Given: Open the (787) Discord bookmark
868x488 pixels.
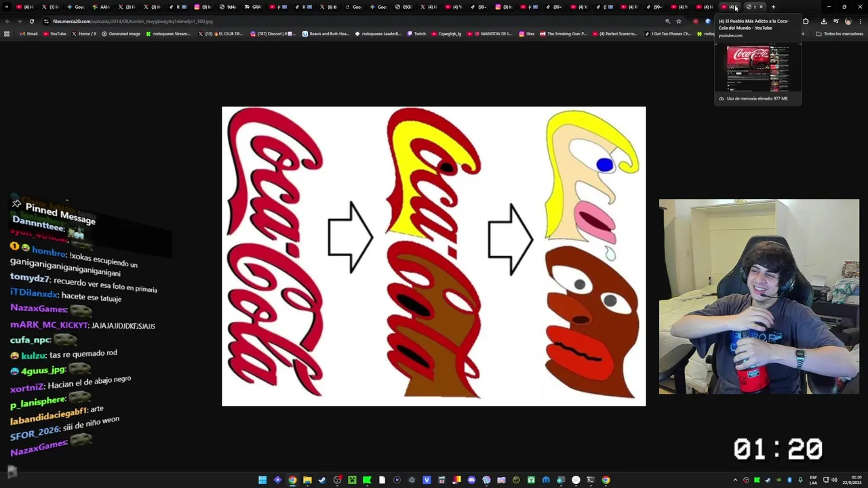Looking at the screenshot, I should [273, 34].
